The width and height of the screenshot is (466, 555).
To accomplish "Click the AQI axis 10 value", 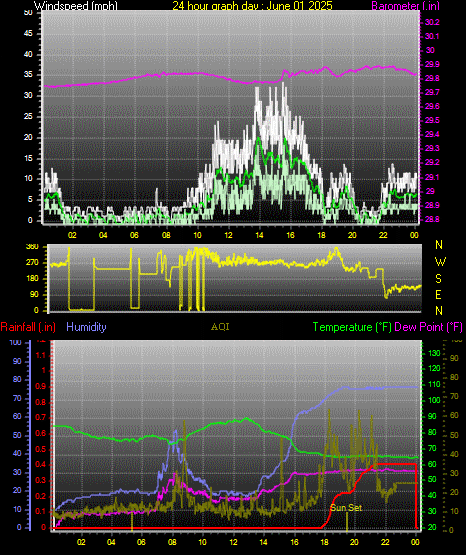I will 454,511.
